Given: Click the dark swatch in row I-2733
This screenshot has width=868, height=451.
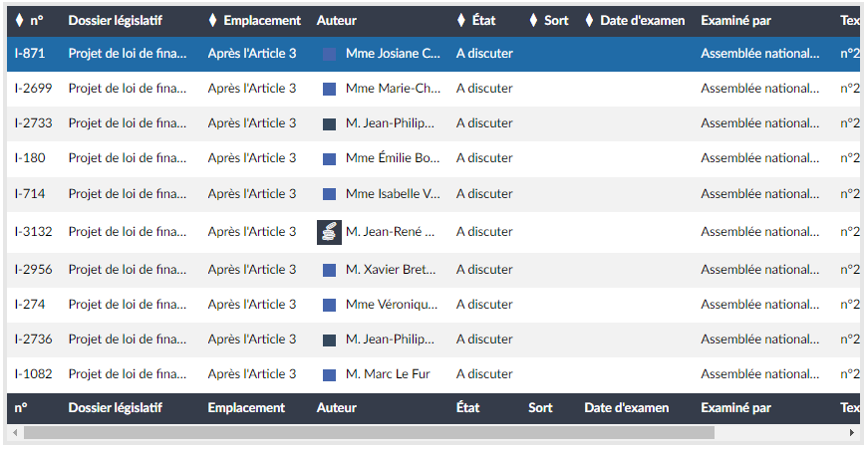Looking at the screenshot, I should click(329, 124).
